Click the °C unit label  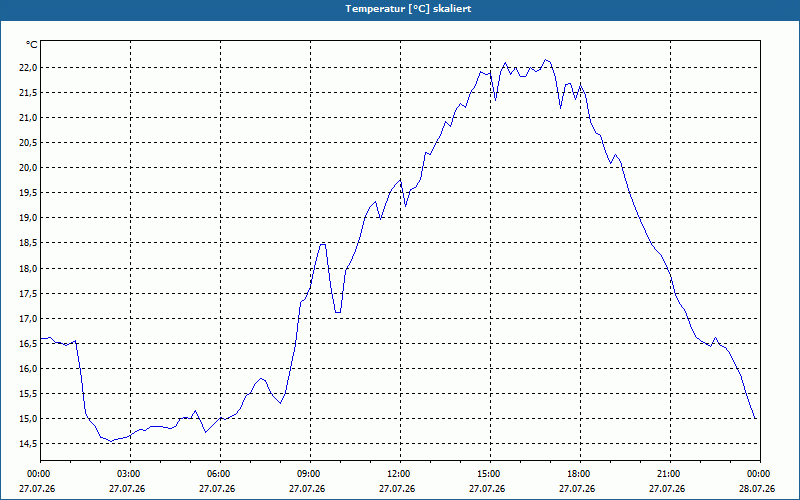32,45
